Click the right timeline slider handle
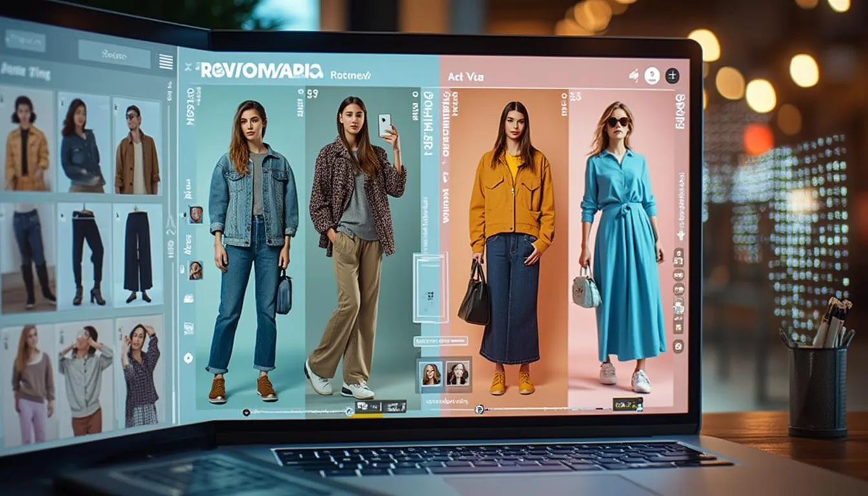Image resolution: width=868 pixels, height=496 pixels. (x=479, y=409)
